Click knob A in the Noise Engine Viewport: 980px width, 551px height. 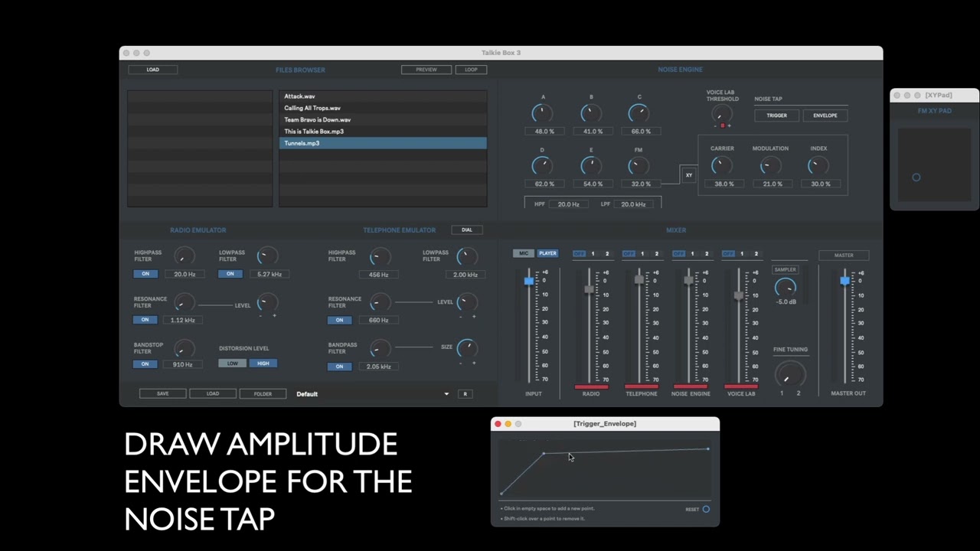543,113
